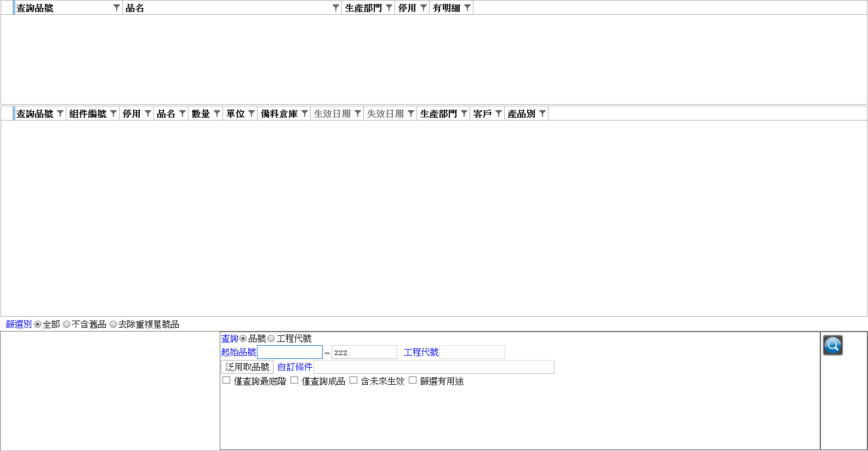868x451 pixels.
Task: Sort lower grid by 產品別 header
Action: tap(521, 114)
